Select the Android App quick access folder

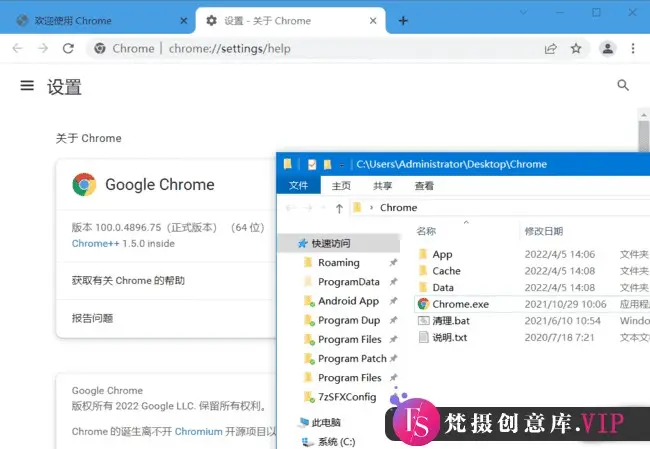pos(348,301)
